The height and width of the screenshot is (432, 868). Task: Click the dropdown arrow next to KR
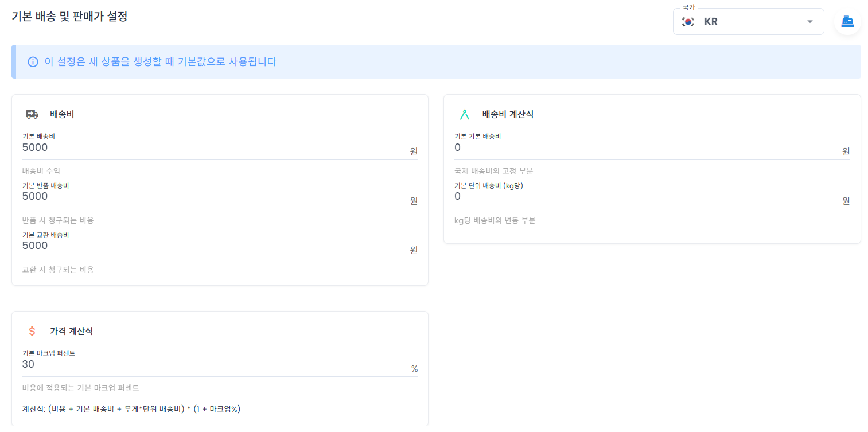(x=810, y=22)
